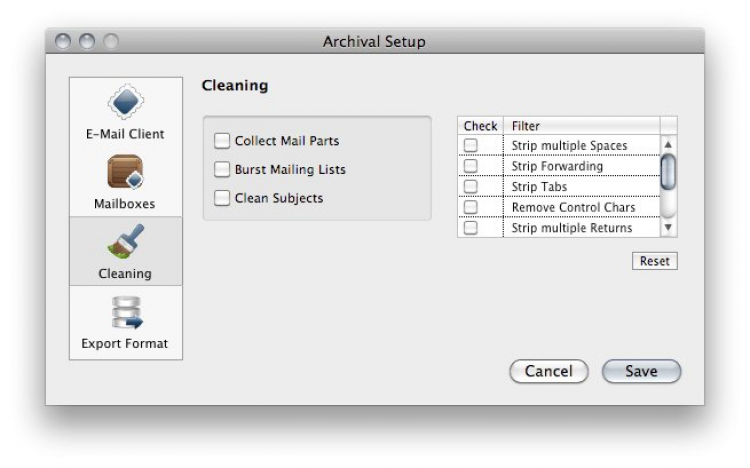The image size is (750, 468).
Task: Enable the Strip Forwarding filter checkbox
Action: tap(470, 166)
